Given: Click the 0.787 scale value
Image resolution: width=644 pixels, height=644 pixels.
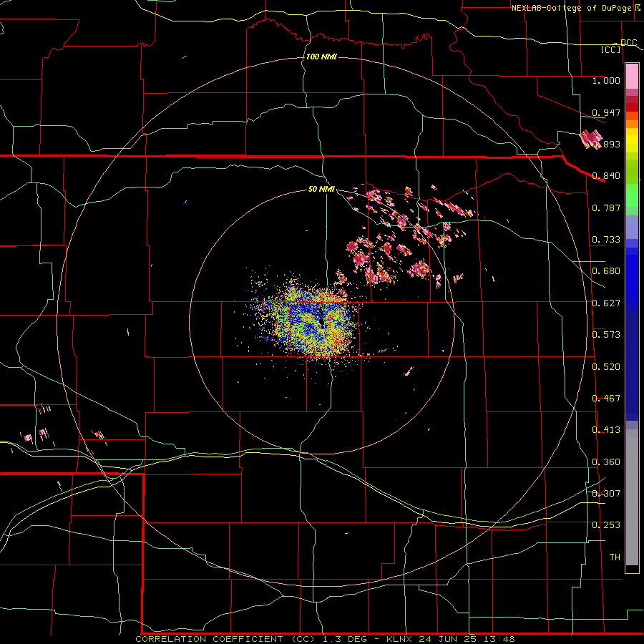Looking at the screenshot, I should pos(606,208).
